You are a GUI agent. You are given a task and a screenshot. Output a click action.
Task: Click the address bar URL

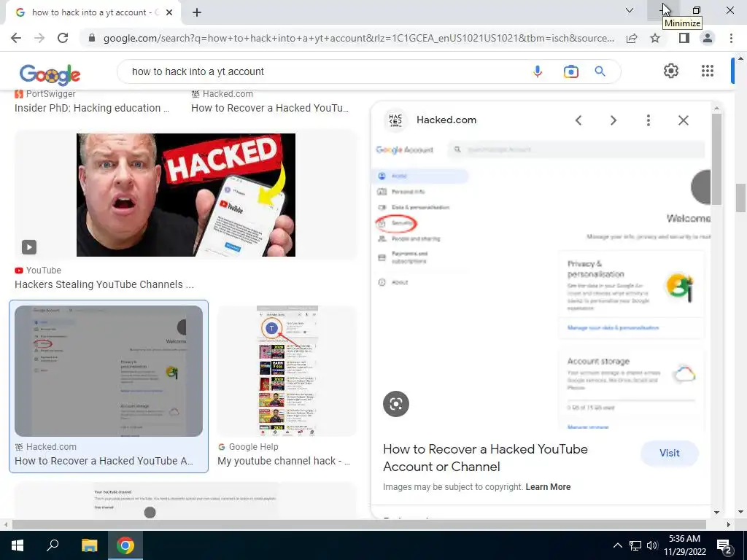[359, 38]
